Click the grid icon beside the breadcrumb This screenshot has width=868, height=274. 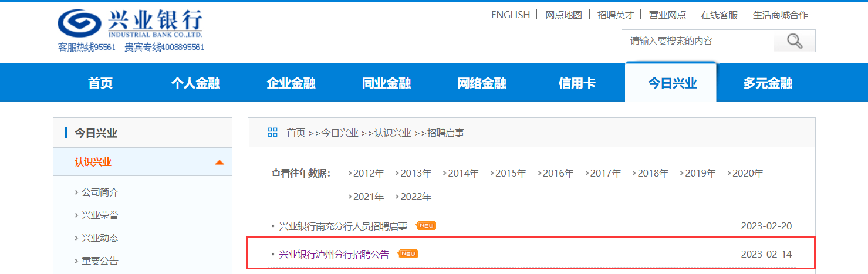click(x=272, y=133)
